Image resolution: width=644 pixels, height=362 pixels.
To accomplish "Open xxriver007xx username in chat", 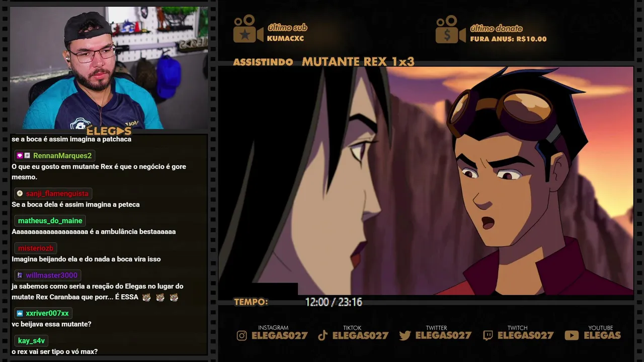I will 47,313.
